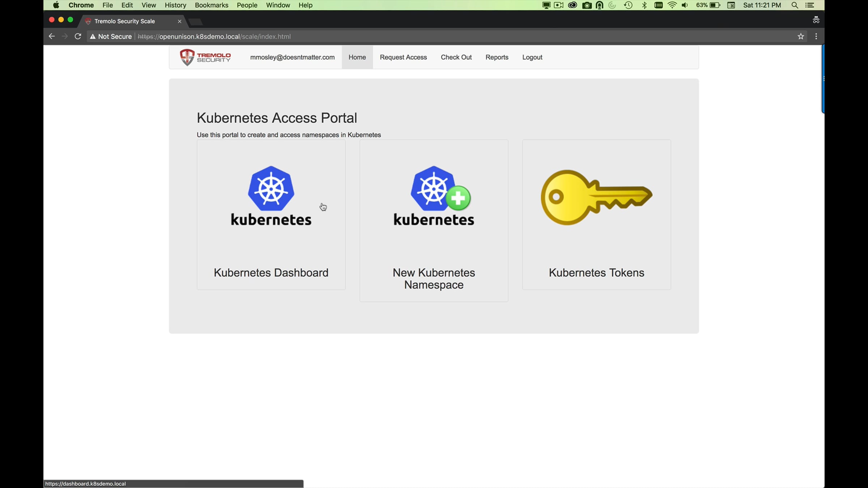Close the Tremolo Security Scale tab
This screenshot has width=868, height=488.
[x=179, y=21]
